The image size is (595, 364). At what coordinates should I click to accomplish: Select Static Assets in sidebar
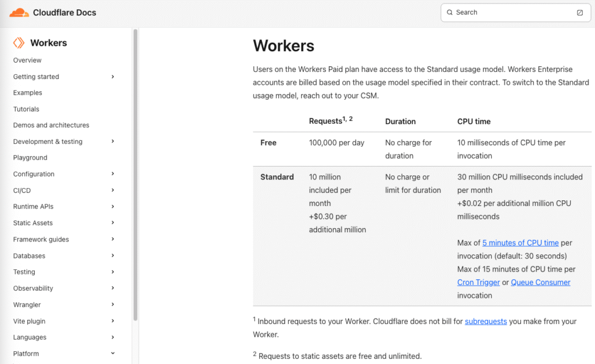click(x=33, y=223)
